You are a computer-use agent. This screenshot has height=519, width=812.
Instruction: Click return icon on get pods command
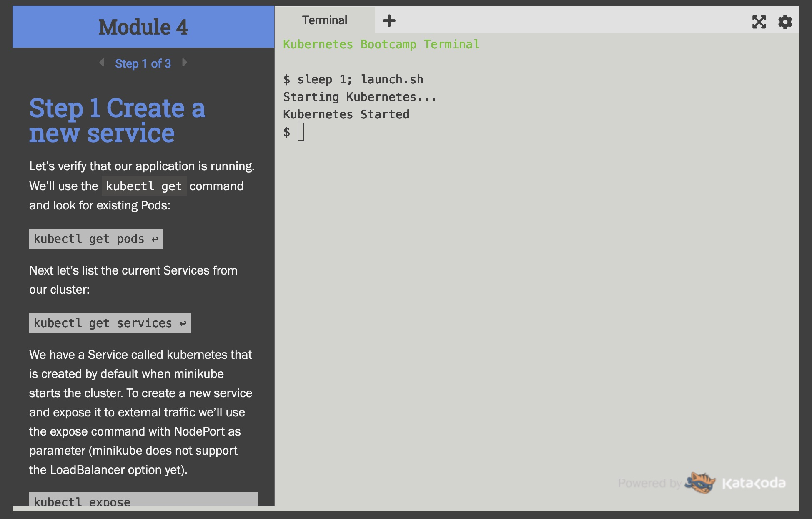155,239
